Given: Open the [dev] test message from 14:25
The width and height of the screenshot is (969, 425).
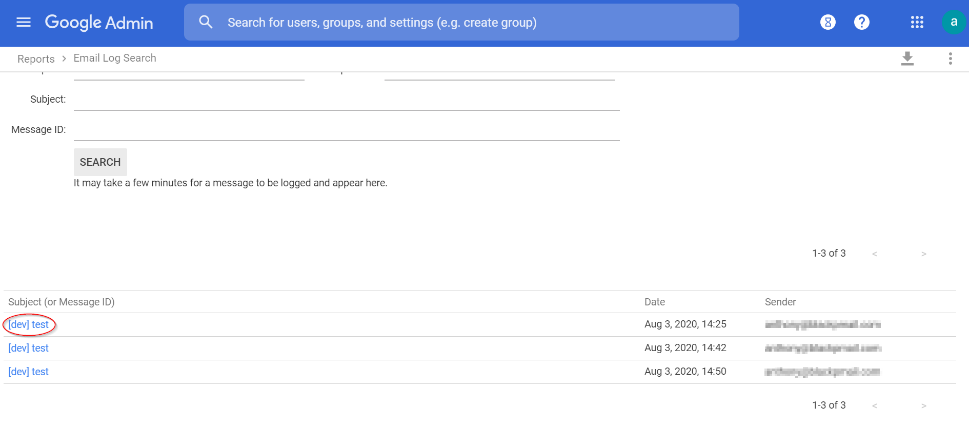Looking at the screenshot, I should tap(28, 324).
